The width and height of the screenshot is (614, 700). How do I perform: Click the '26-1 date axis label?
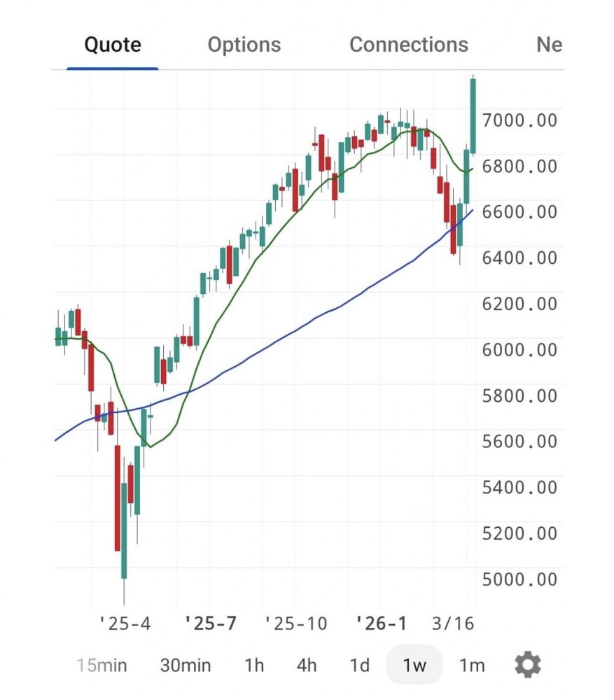[381, 623]
